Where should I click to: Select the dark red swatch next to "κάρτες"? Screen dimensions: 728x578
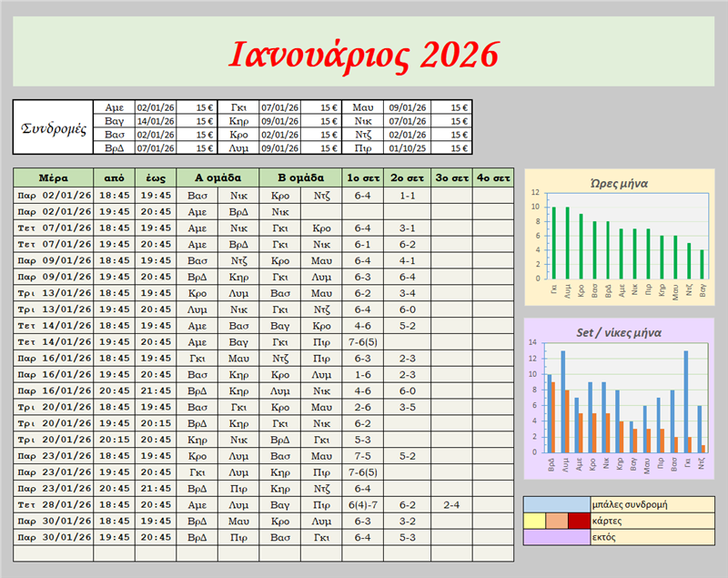pos(579,521)
